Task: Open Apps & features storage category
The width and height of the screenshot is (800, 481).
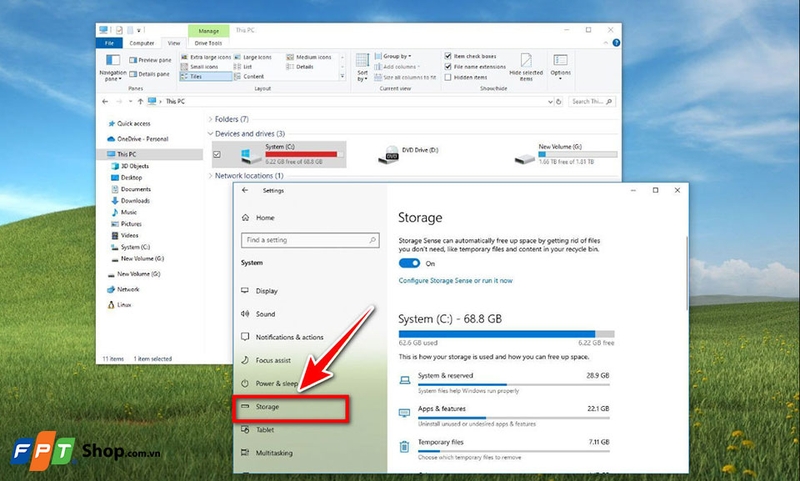Action: pos(504,416)
